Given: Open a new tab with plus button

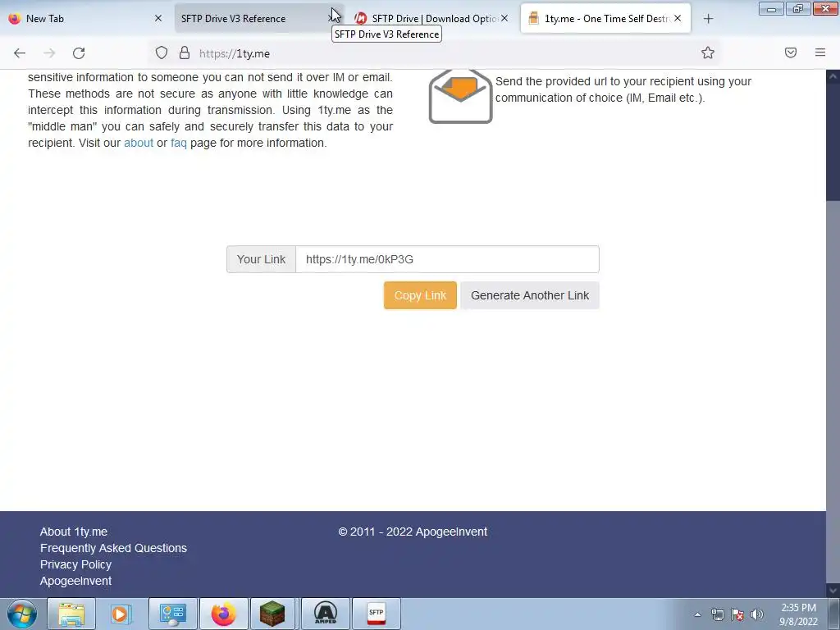Looking at the screenshot, I should click(x=708, y=19).
